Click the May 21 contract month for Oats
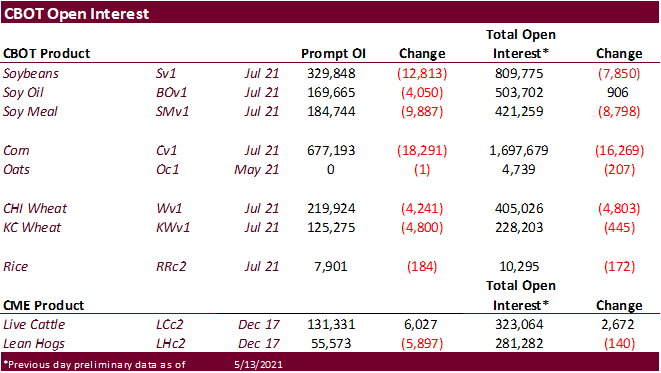This screenshot has width=661, height=373. point(256,170)
